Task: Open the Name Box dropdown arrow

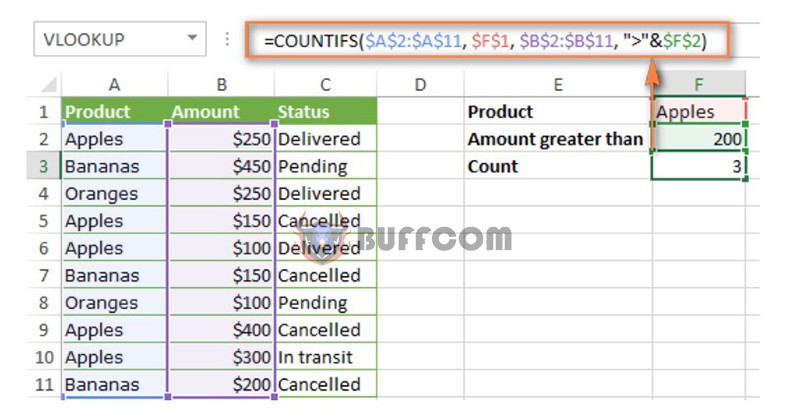Action: [192, 38]
